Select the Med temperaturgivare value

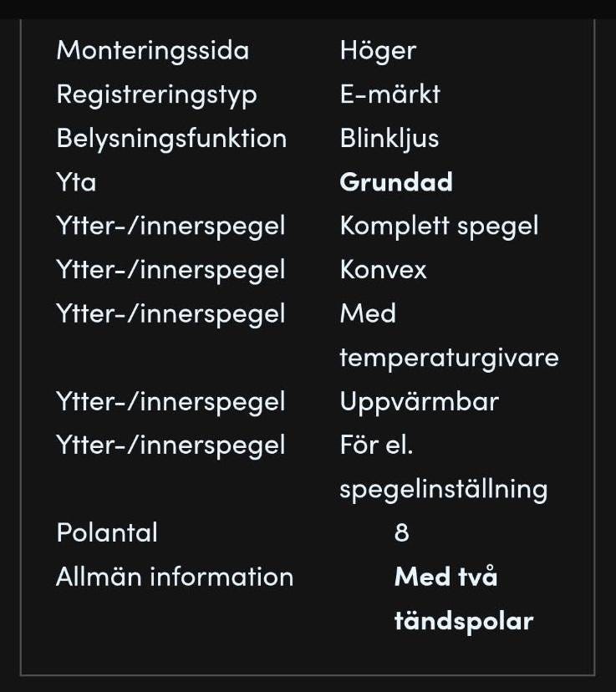click(449, 336)
